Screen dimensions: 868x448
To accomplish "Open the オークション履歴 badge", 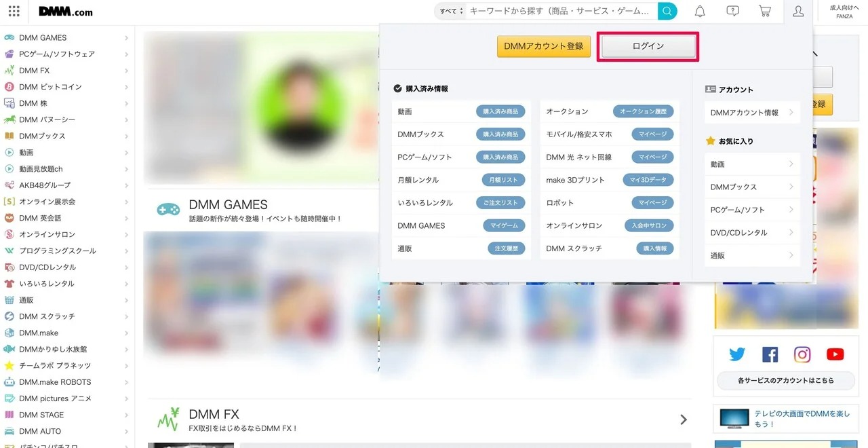I will tap(643, 111).
